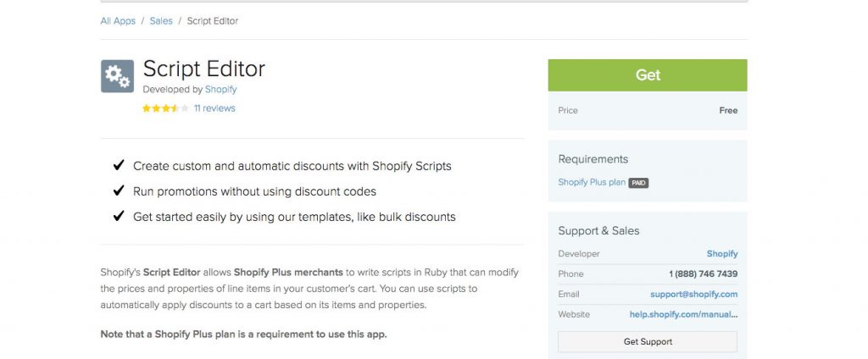868x359 pixels.
Task: Open the Shopify Plus plan requirement link
Action: pyautogui.click(x=592, y=182)
